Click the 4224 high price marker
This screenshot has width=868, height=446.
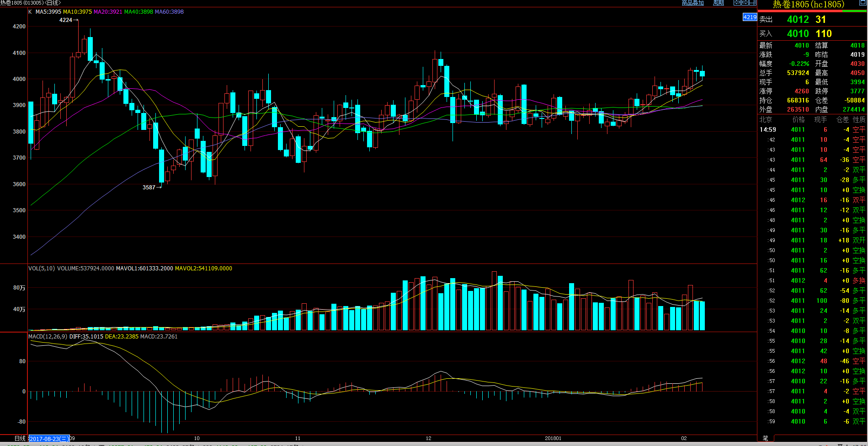click(66, 20)
